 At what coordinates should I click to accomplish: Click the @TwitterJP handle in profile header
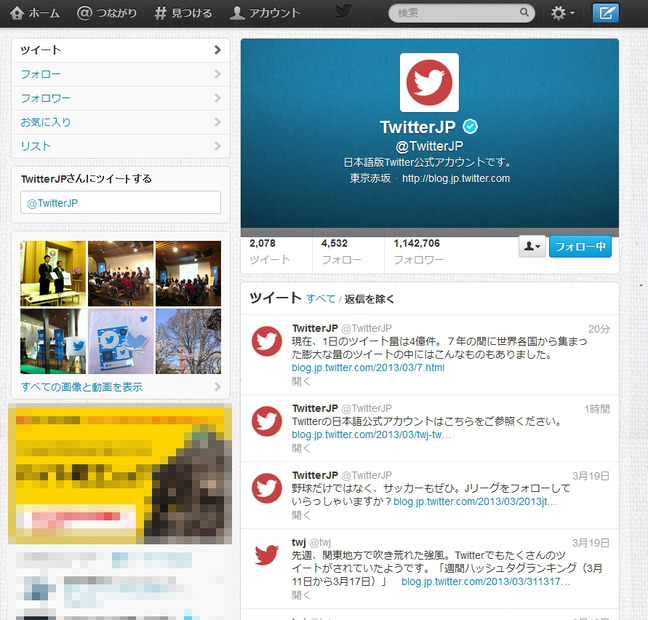[429, 146]
